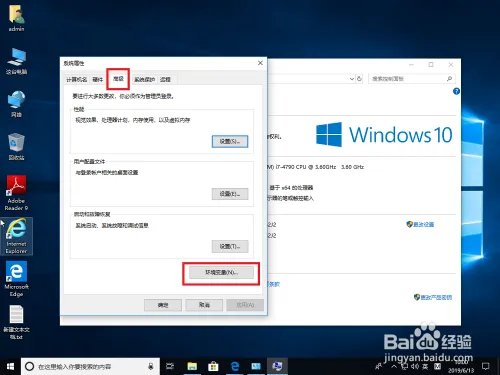Select the Internet Explorer desktop shortcut
The image size is (500, 375).
click(16, 236)
